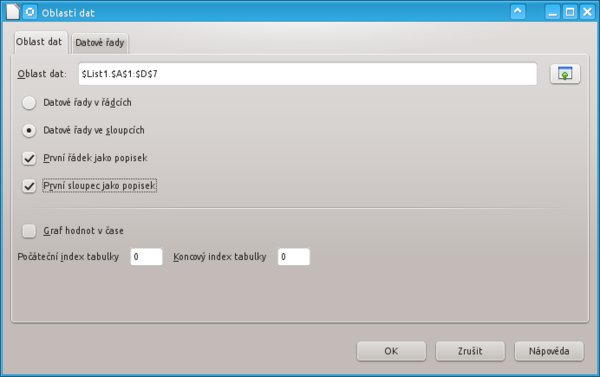
Task: Click the document icon in the title bar
Action: click(x=12, y=11)
